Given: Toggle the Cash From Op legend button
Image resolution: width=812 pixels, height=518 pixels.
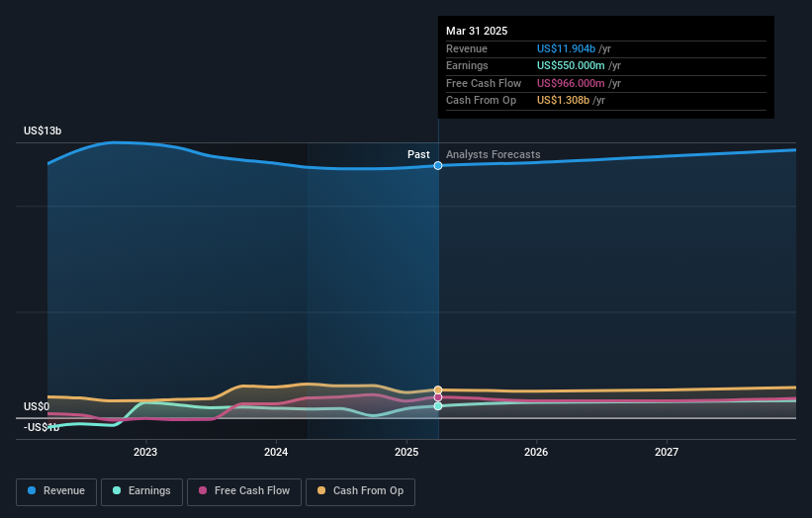Looking at the screenshot, I should pyautogui.click(x=360, y=491).
